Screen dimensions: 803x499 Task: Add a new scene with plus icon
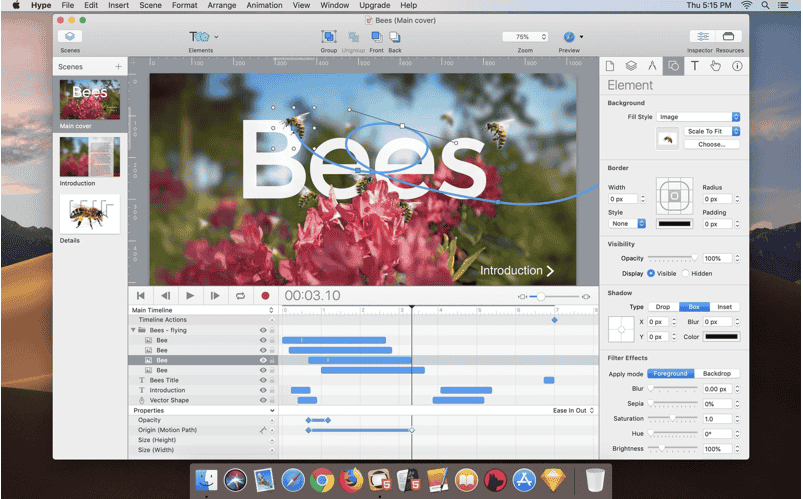tap(118, 67)
